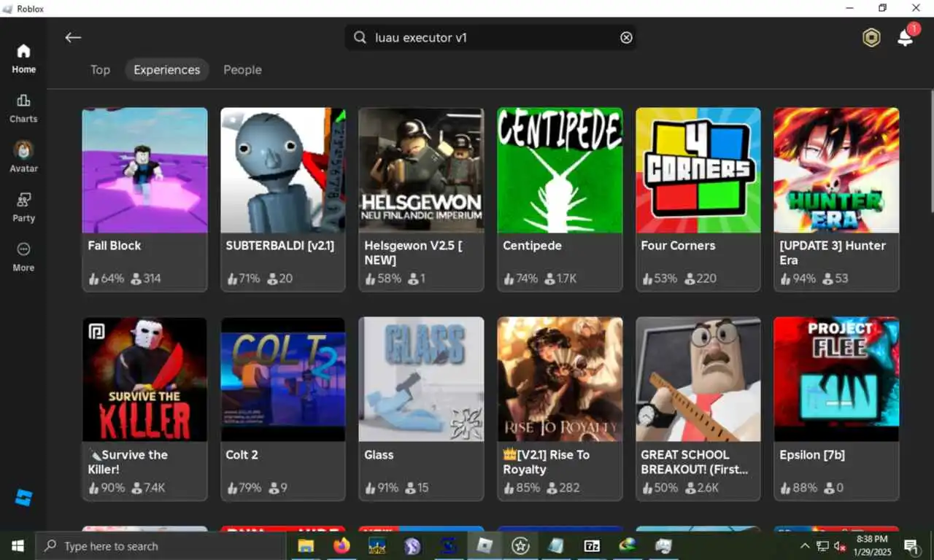Open the Hunter Era thumbnail
Viewport: 934px width, 560px height.
click(x=836, y=170)
